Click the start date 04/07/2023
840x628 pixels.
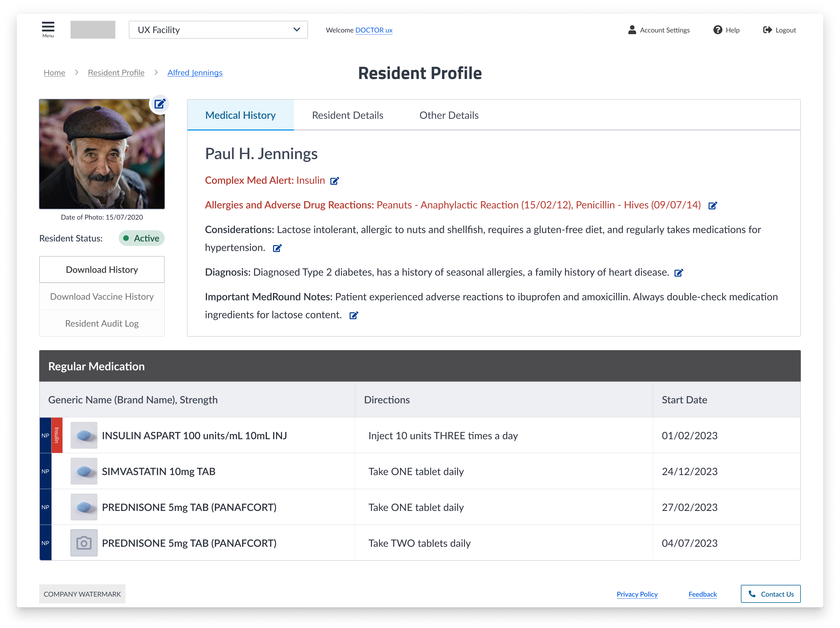tap(690, 543)
